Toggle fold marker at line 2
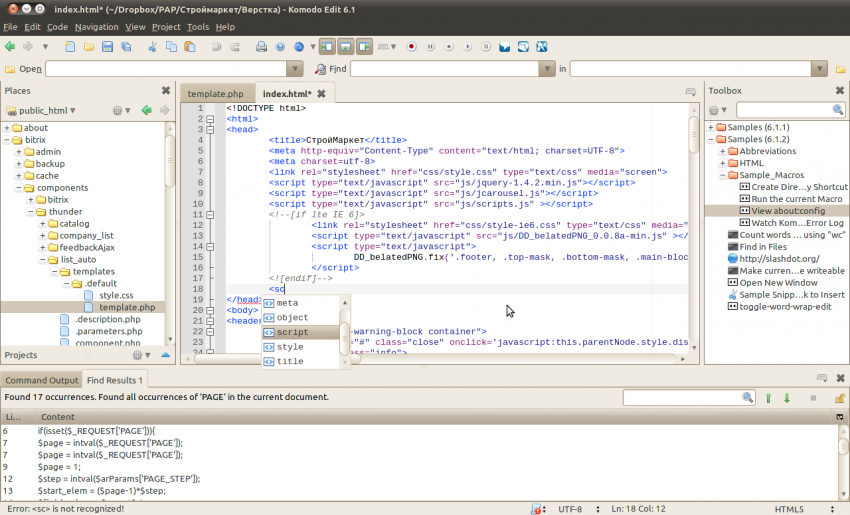Screen dimensions: 850x515 [210, 119]
